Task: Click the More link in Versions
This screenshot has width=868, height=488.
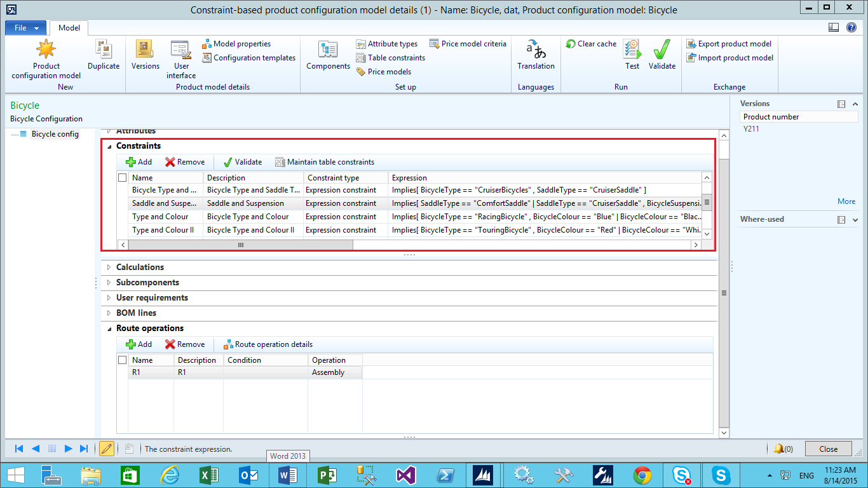Action: (x=846, y=201)
